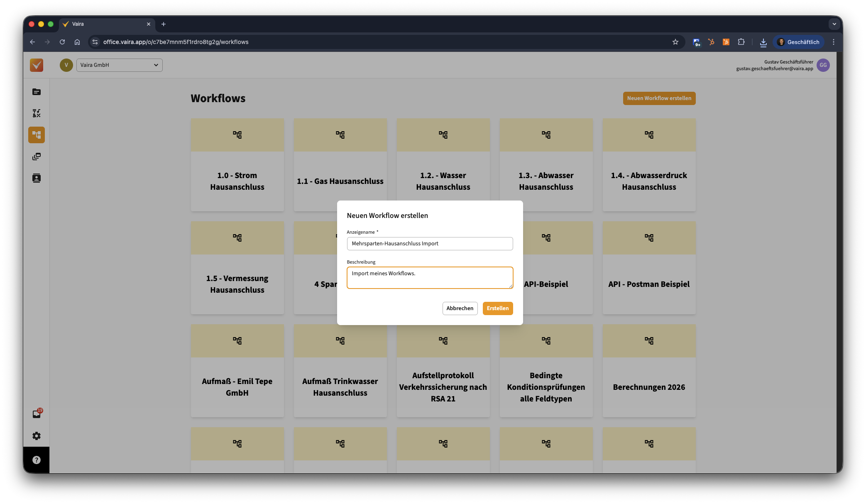Click the help question mark icon
The image size is (866, 504).
pos(37,460)
